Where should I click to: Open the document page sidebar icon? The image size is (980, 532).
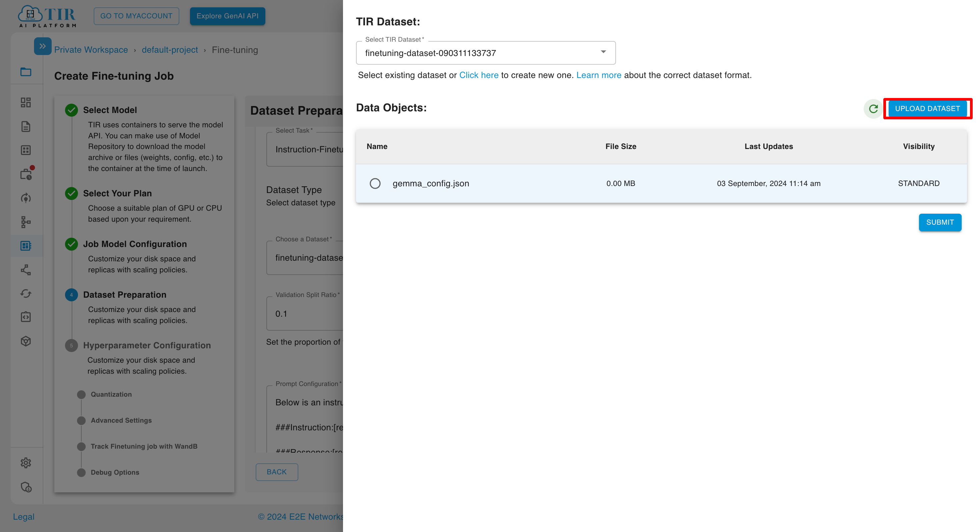(x=26, y=126)
